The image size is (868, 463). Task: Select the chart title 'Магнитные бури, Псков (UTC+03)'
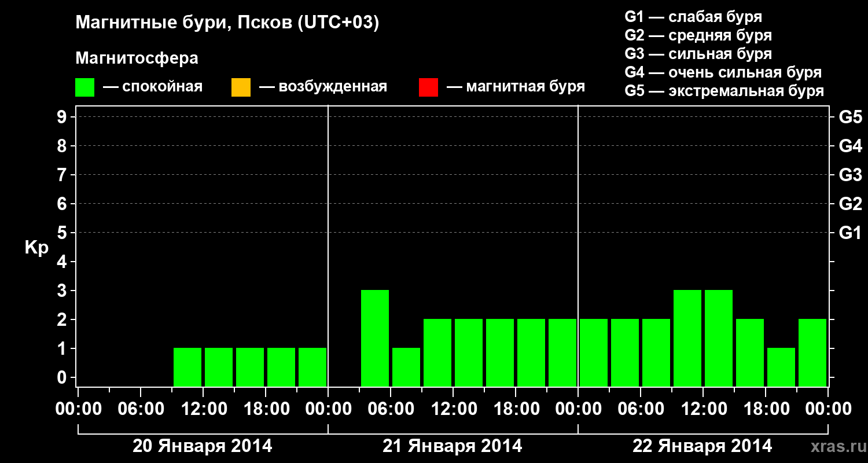point(227,23)
